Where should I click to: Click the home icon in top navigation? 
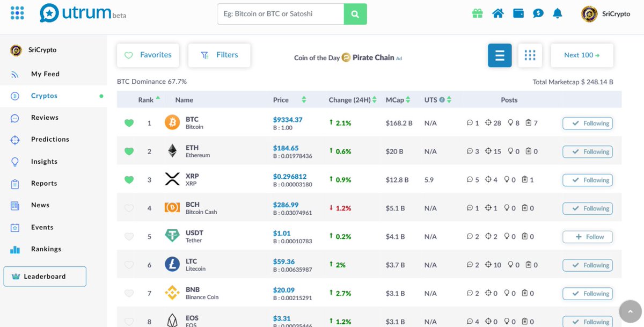pos(497,13)
